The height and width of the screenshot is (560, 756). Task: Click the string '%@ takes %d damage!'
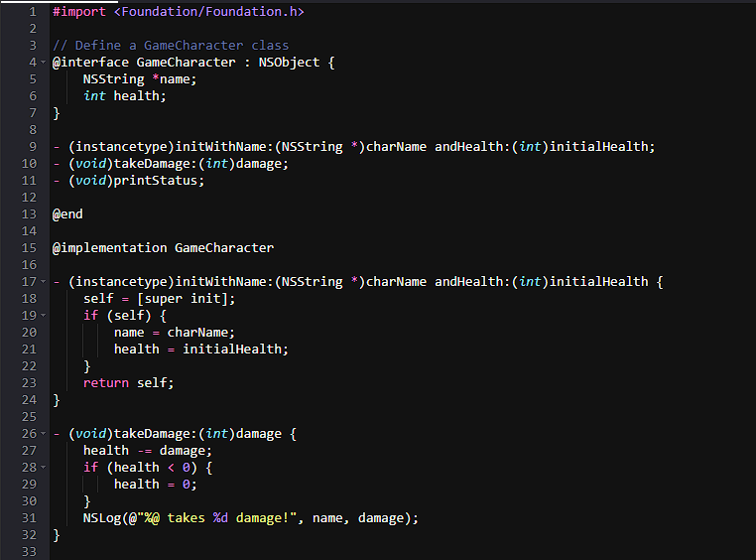[x=216, y=518]
